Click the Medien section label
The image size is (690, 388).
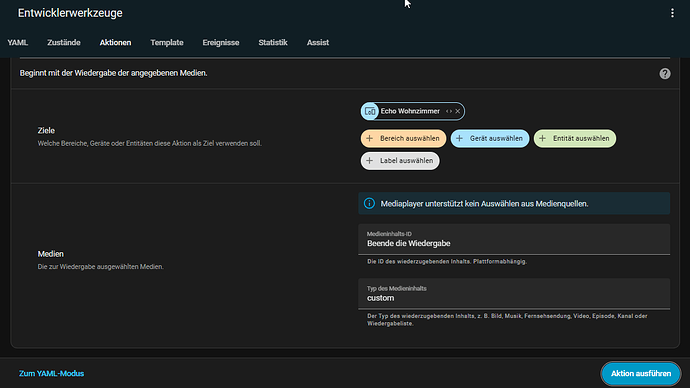(51, 254)
